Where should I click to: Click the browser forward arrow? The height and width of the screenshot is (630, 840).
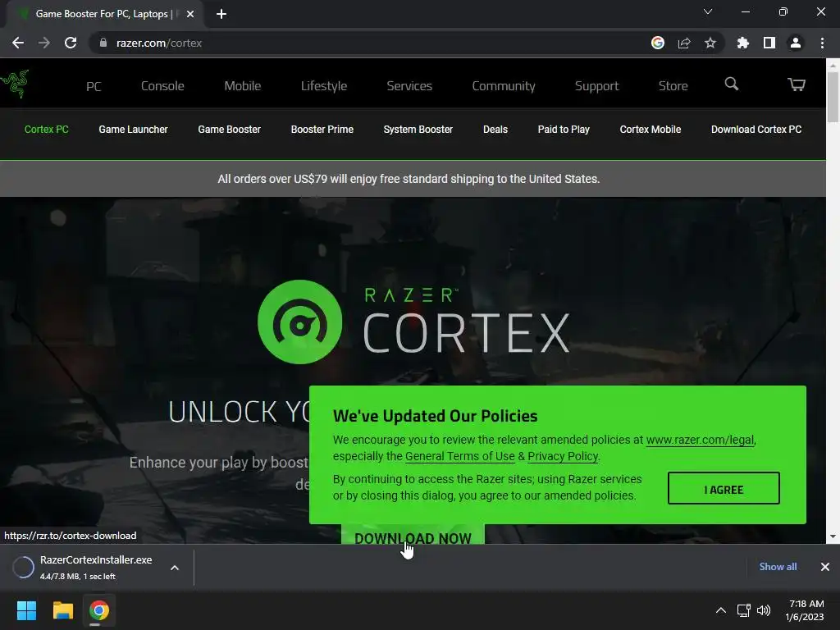44,43
